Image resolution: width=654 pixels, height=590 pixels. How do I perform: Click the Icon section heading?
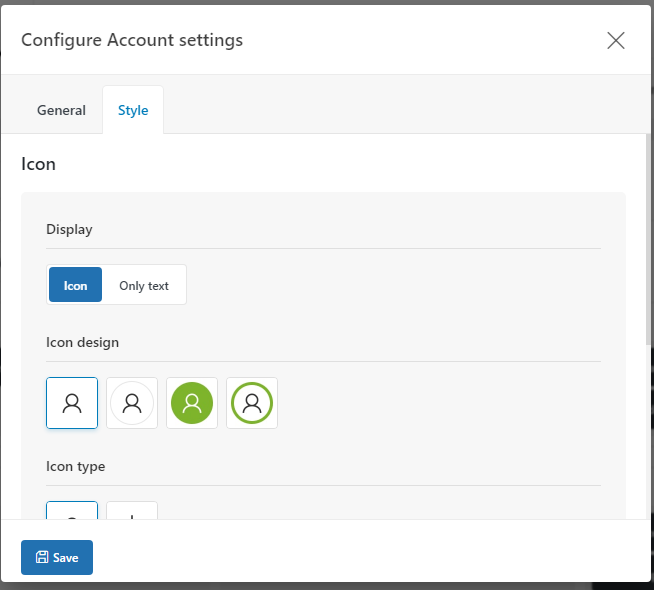pos(38,164)
